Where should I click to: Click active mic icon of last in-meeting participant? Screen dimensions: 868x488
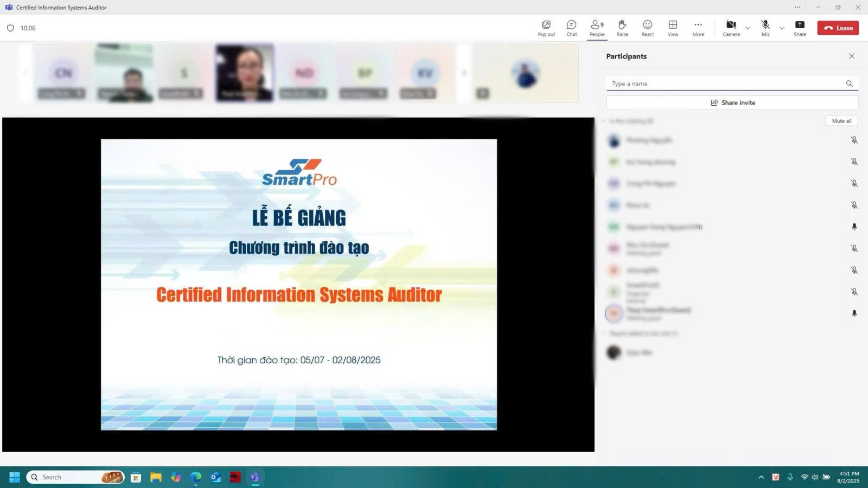pyautogui.click(x=854, y=313)
